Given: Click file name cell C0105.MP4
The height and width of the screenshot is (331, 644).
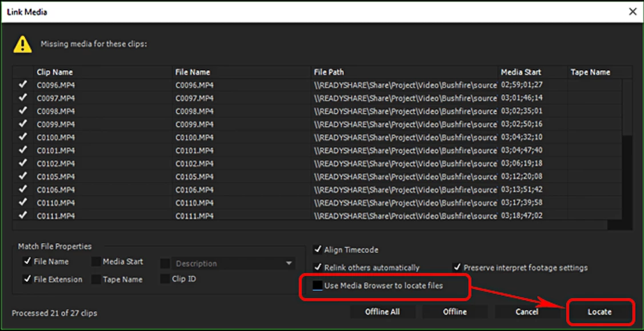Looking at the screenshot, I should click(x=195, y=177).
